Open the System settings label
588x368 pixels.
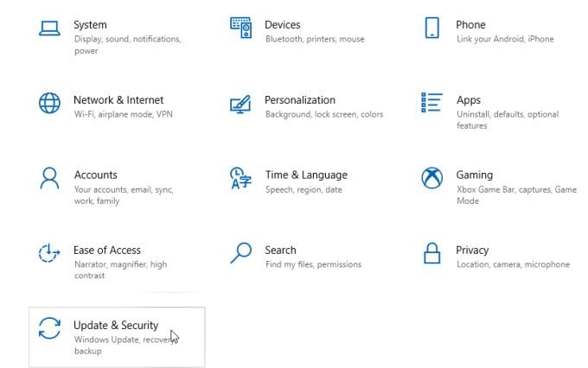pyautogui.click(x=90, y=25)
